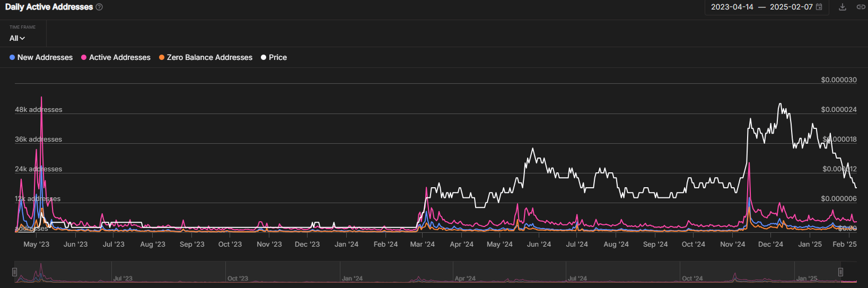Hide the Active Addresses series
This screenshot has width=868, height=288.
pos(119,57)
